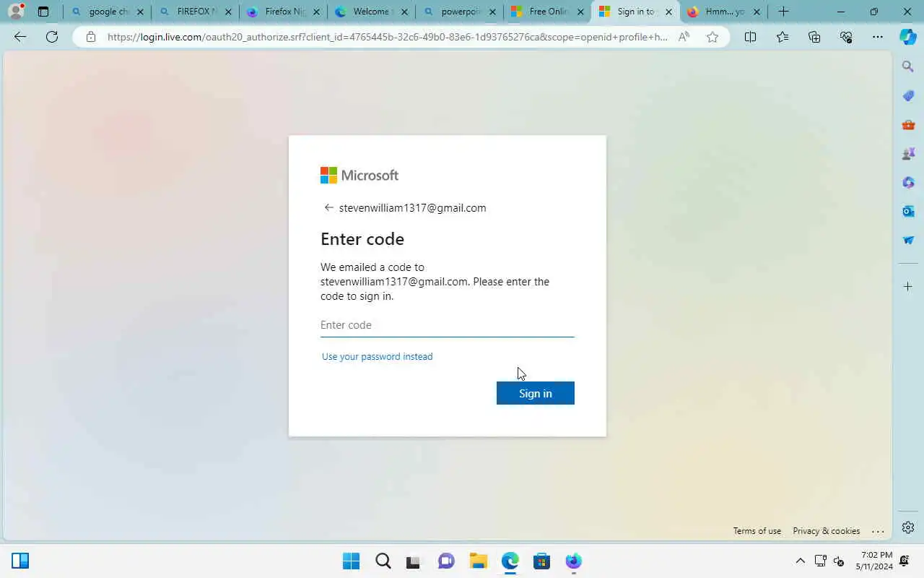Image resolution: width=924 pixels, height=578 pixels.
Task: Open Settings and more ellipsis menu
Action: pos(878,37)
